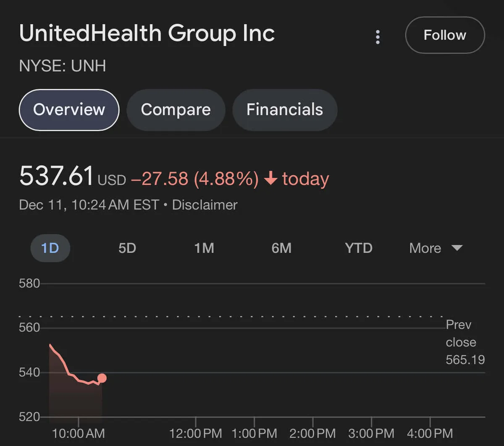504x446 pixels.
Task: Select the 1M time range
Action: [205, 248]
